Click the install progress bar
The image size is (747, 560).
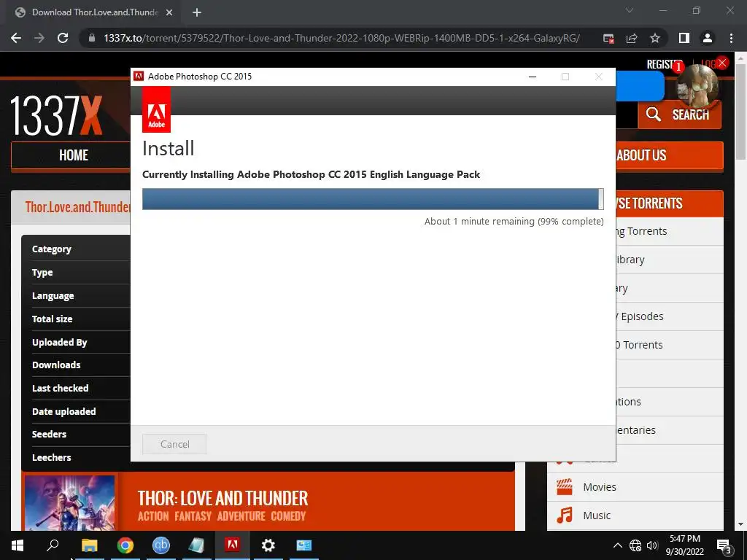pyautogui.click(x=373, y=198)
